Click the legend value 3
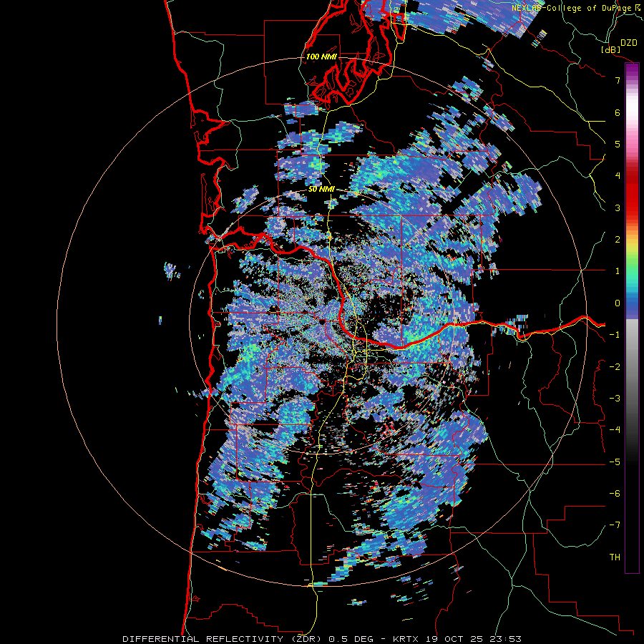Screen dimensions: 644x644 (618, 208)
